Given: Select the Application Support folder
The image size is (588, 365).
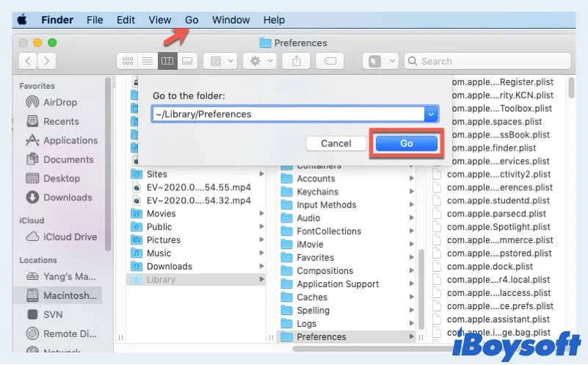Looking at the screenshot, I should click(x=338, y=284).
